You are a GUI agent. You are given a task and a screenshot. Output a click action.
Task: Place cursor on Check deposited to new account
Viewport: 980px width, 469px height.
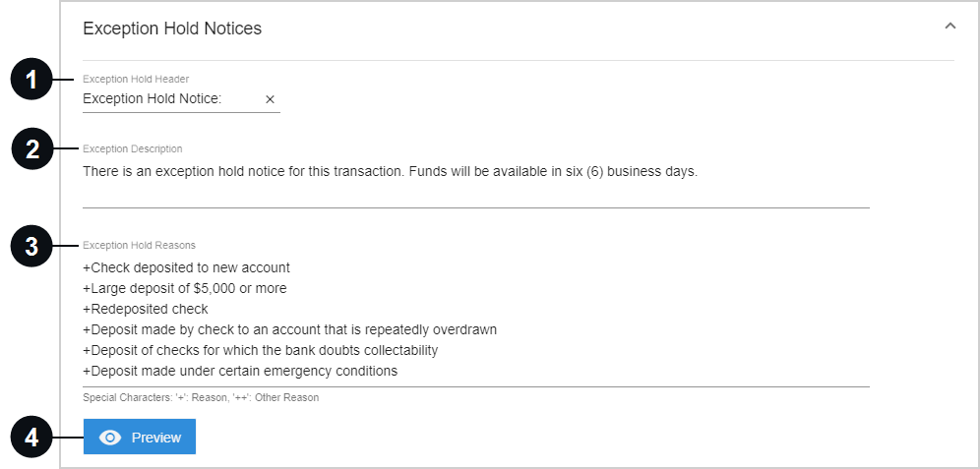point(186,267)
